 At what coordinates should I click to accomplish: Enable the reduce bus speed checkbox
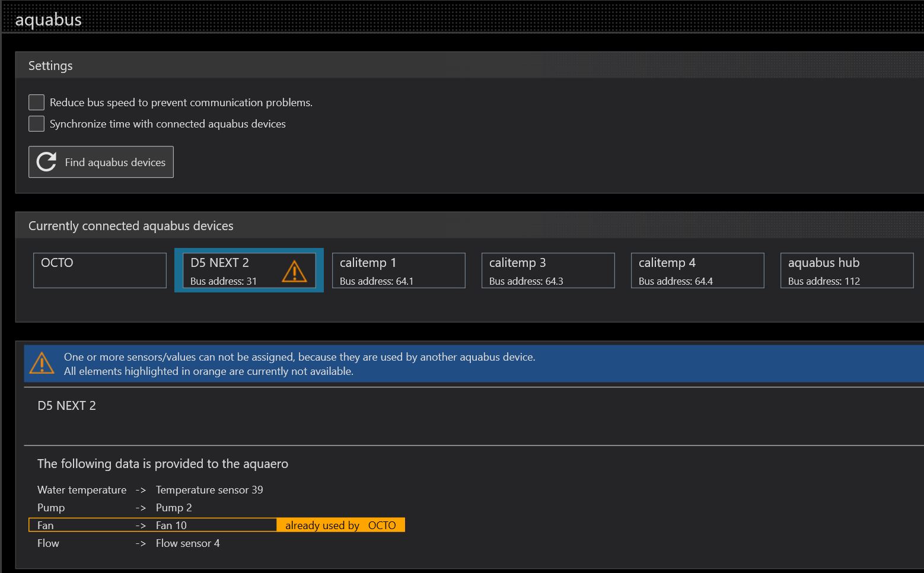(x=36, y=102)
